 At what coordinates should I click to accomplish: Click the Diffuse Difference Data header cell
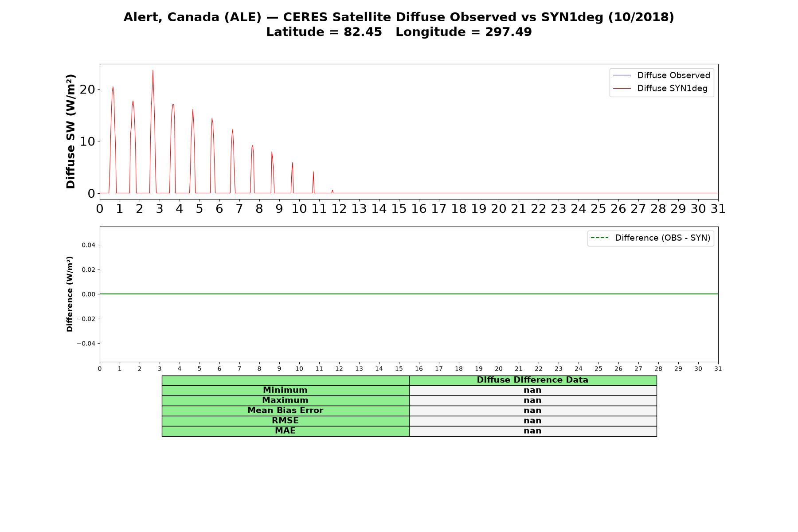(533, 380)
